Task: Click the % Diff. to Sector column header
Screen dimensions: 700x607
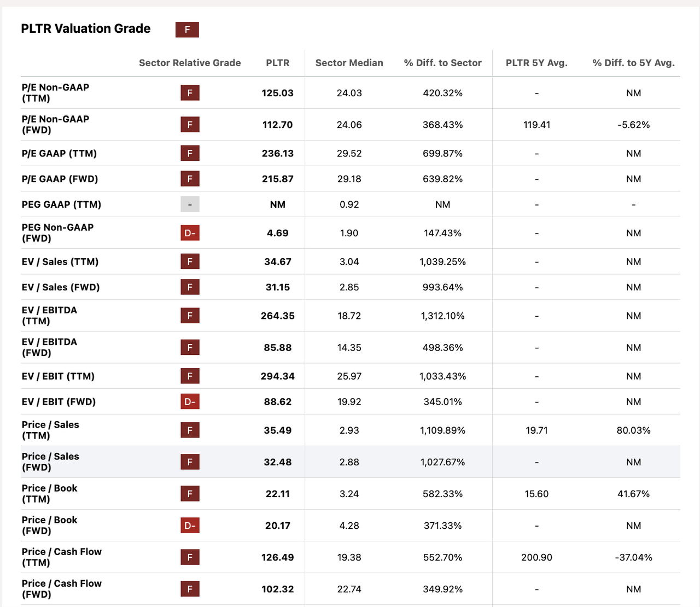Action: (x=443, y=63)
